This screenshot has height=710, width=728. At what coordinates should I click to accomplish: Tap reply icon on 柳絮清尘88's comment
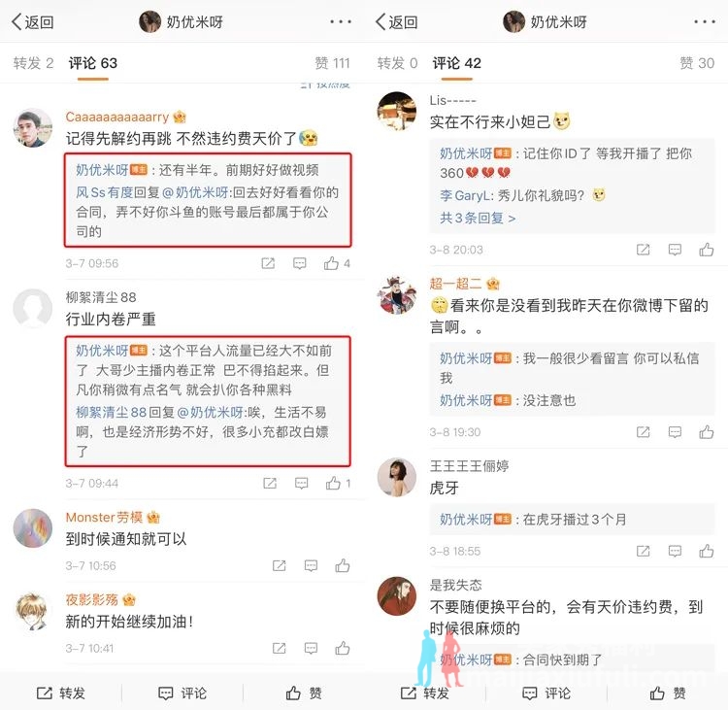click(301, 484)
